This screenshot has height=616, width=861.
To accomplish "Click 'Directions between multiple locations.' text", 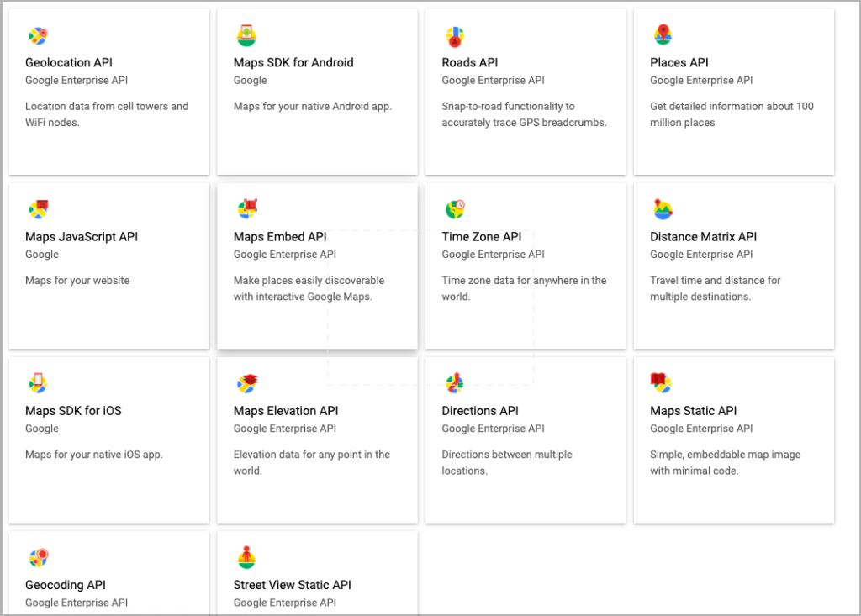I will click(x=507, y=462).
